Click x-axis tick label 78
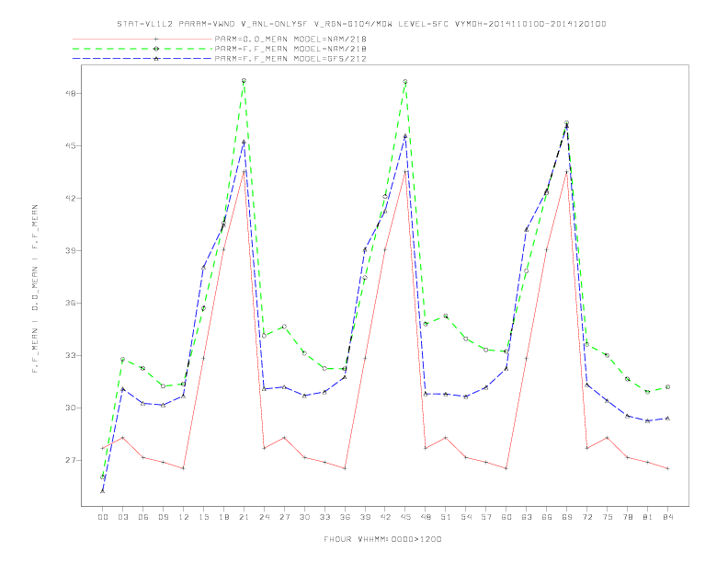 [627, 517]
